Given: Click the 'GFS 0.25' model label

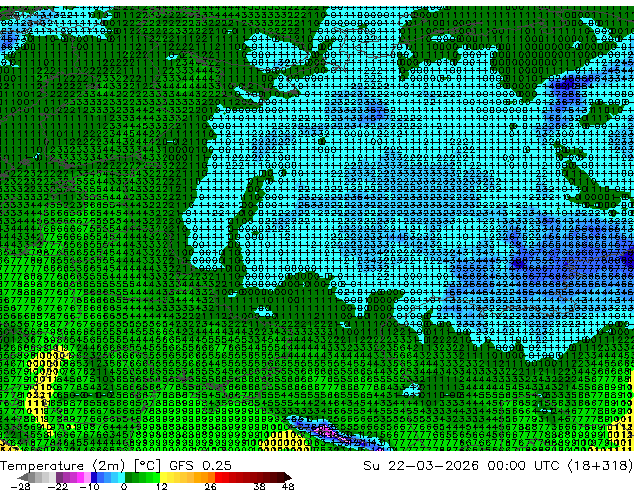Looking at the screenshot, I should tap(200, 466).
